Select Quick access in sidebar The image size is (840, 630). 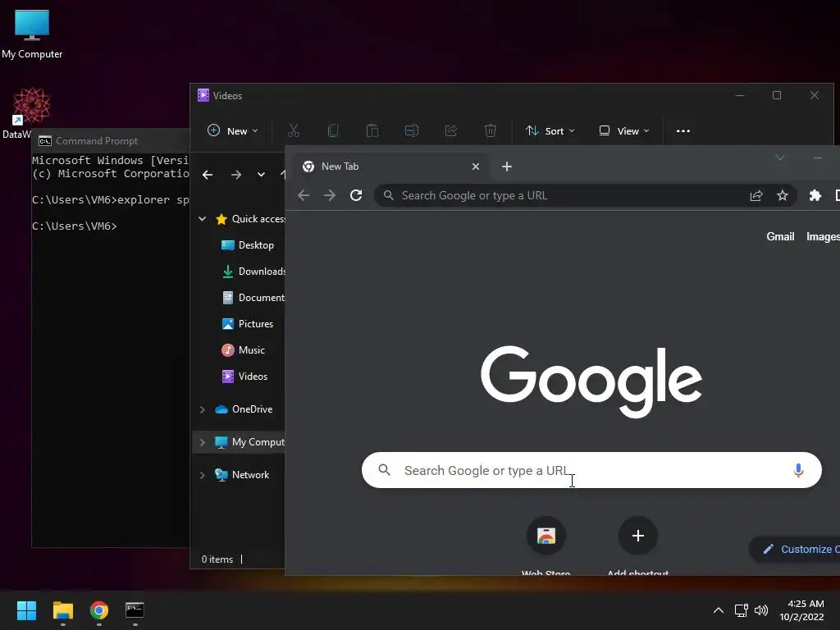[x=250, y=218]
